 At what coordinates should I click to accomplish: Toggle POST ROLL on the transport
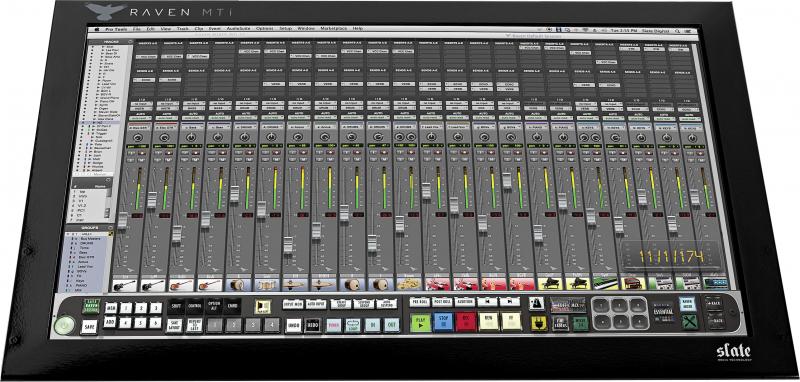[x=442, y=301]
